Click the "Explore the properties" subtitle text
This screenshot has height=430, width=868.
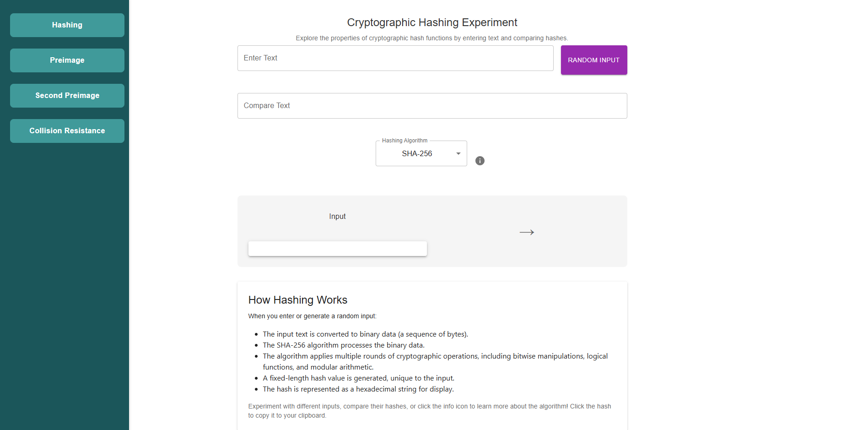pyautogui.click(x=431, y=38)
